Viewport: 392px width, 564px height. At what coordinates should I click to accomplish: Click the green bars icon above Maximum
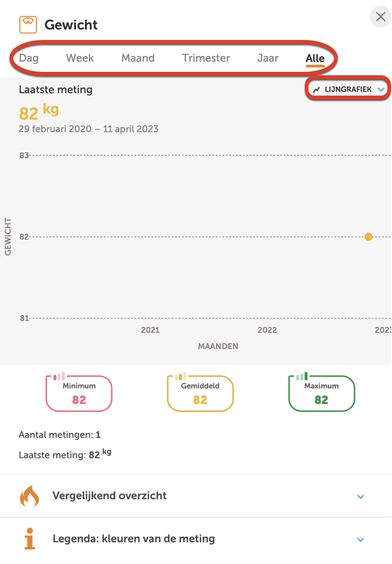click(x=302, y=377)
